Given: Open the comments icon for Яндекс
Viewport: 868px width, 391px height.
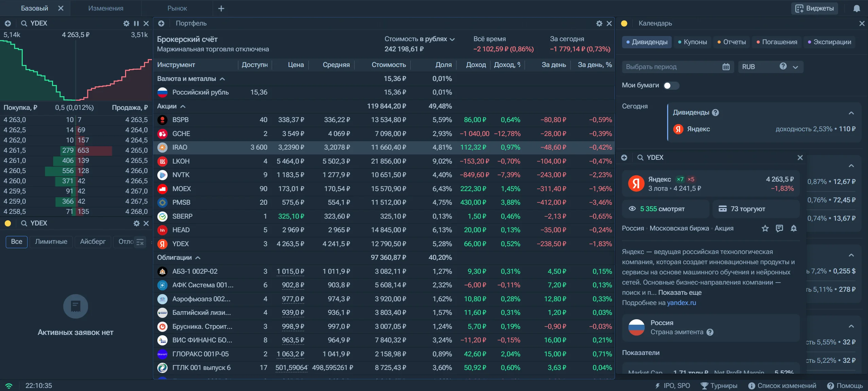Looking at the screenshot, I should pyautogui.click(x=779, y=228).
